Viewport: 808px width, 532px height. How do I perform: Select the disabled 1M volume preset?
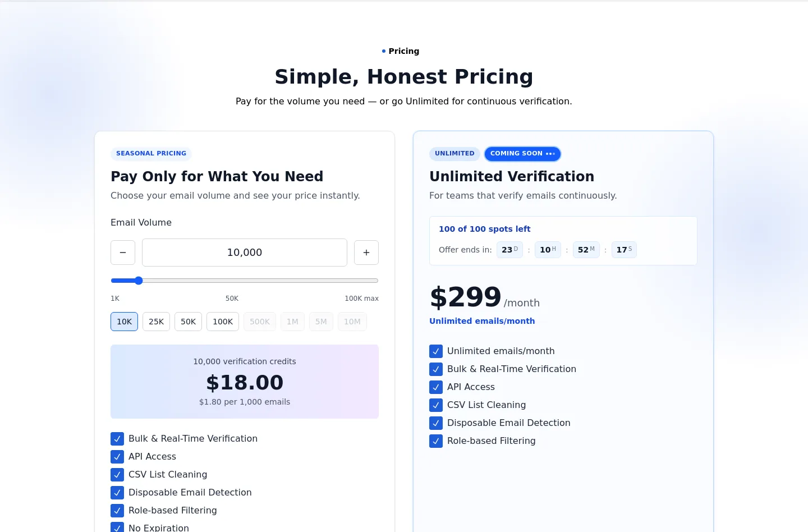[x=292, y=322]
